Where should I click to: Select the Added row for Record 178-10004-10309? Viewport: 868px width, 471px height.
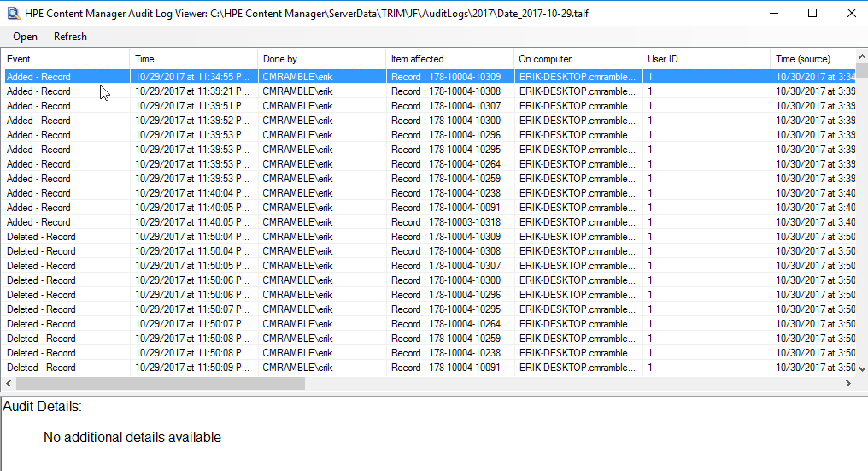tap(429, 76)
